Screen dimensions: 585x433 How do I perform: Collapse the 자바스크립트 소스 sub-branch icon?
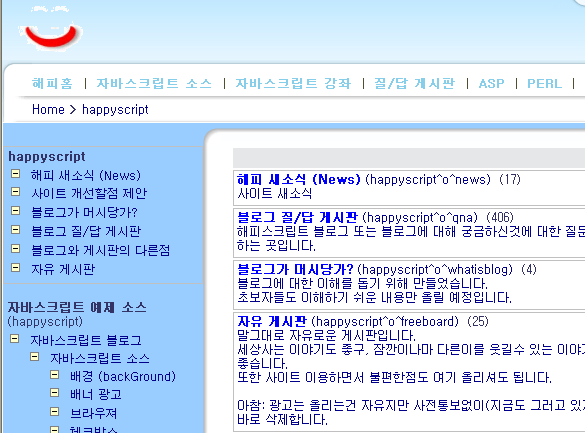[x=34, y=357]
